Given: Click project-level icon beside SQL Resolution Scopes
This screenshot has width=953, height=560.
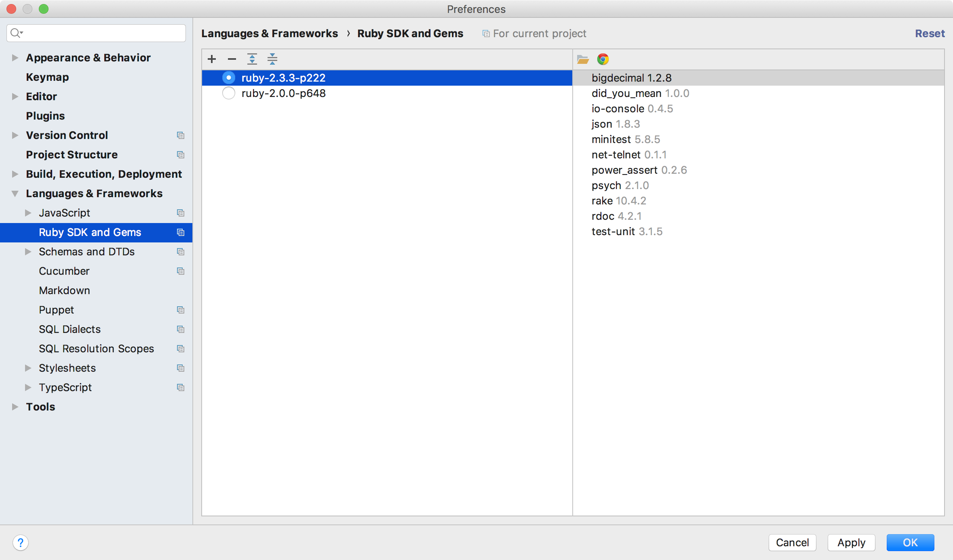Looking at the screenshot, I should click(181, 349).
